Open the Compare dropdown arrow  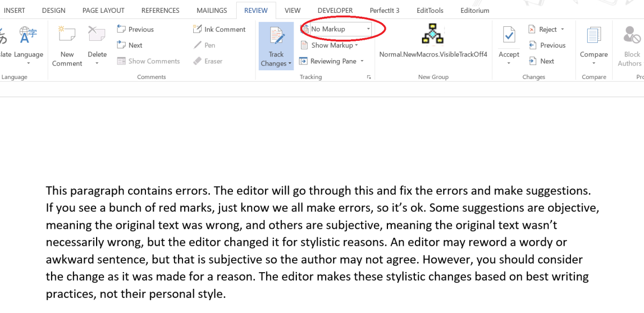click(594, 63)
